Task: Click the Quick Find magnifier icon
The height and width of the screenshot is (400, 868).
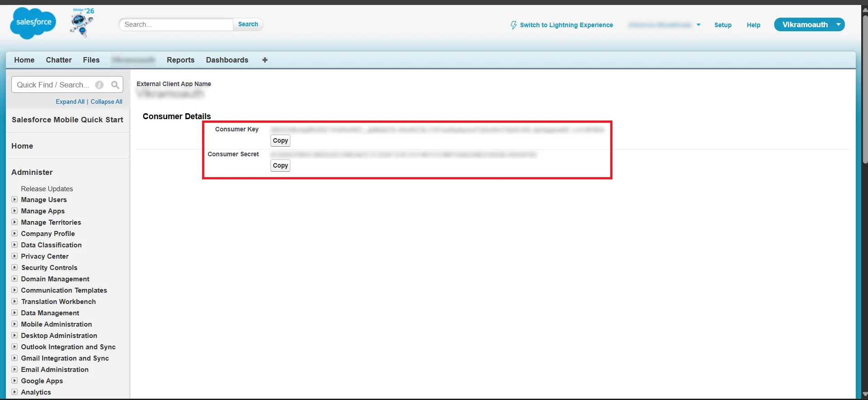Action: pos(115,85)
